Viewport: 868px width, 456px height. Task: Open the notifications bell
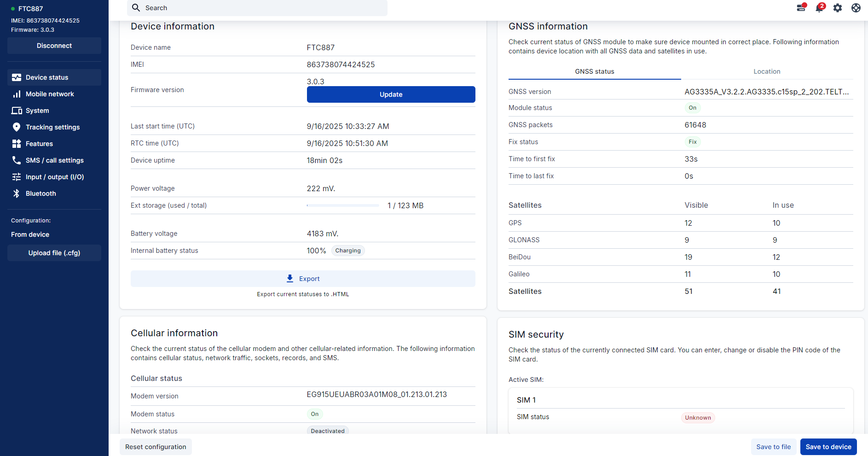pos(819,8)
